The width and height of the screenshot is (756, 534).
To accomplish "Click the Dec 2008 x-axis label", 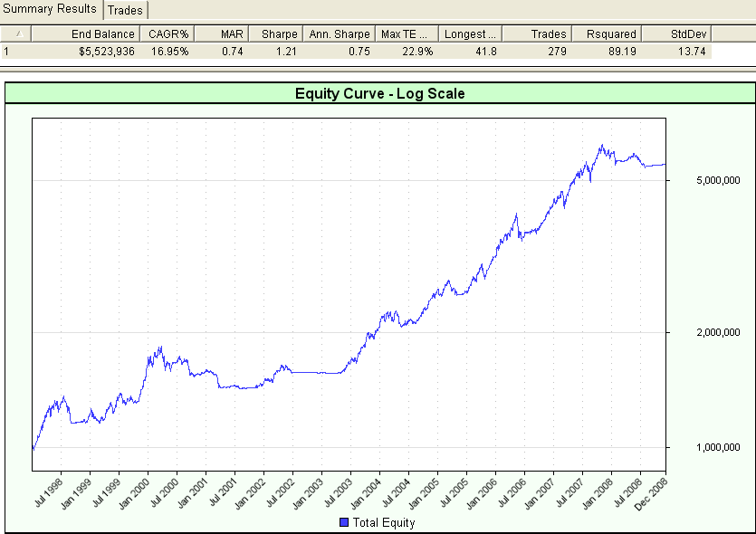I will click(654, 495).
